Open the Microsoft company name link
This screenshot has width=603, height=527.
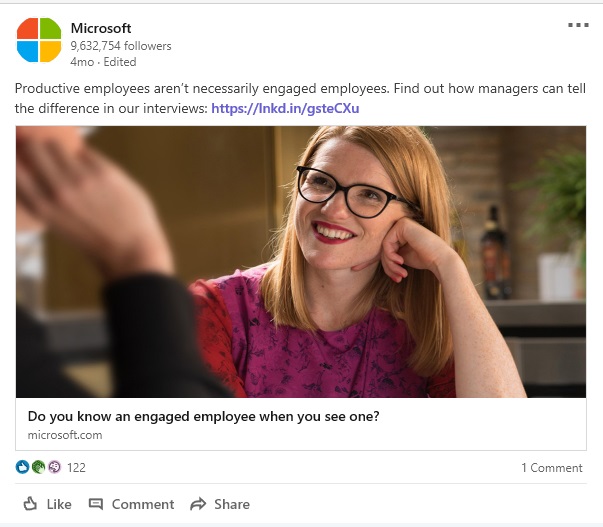[x=101, y=28]
